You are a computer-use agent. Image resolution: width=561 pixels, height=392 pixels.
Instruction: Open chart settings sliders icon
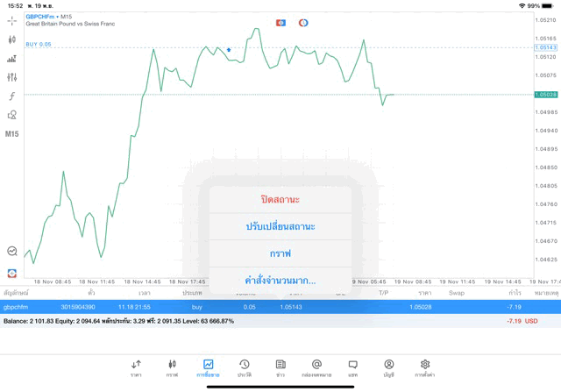point(12,77)
